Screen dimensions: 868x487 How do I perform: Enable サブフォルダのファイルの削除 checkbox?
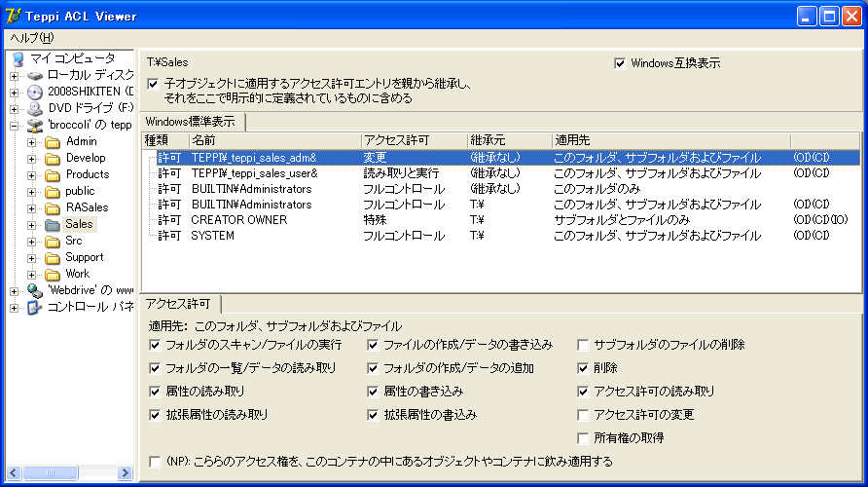[582, 345]
